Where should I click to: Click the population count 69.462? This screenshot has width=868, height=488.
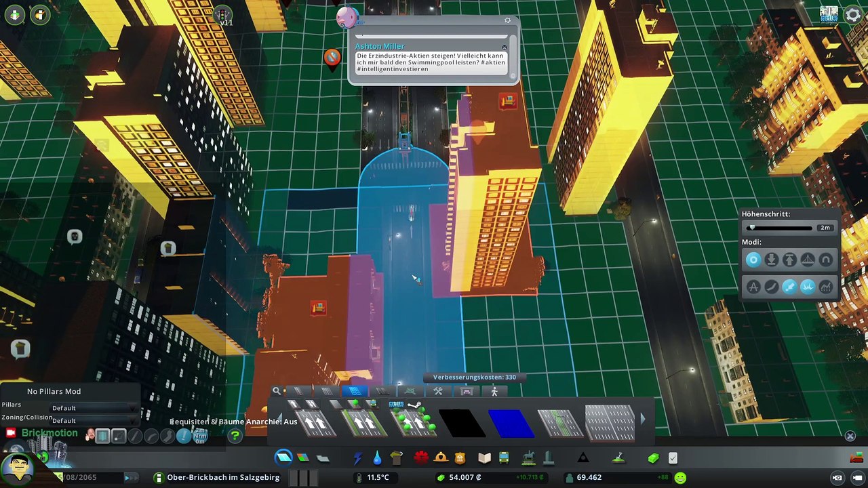(589, 478)
